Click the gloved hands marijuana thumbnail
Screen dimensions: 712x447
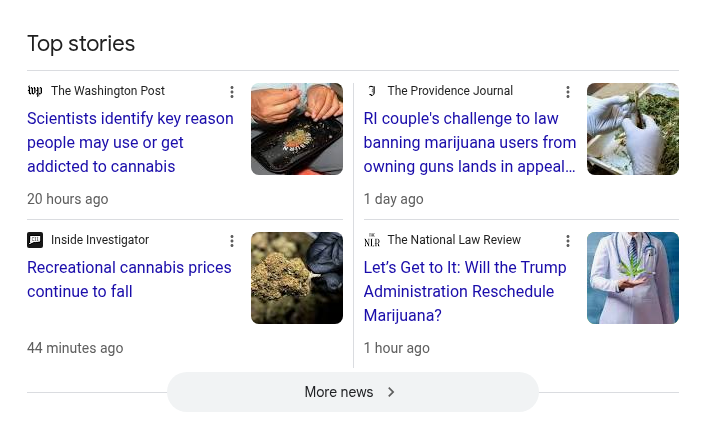pyautogui.click(x=633, y=129)
